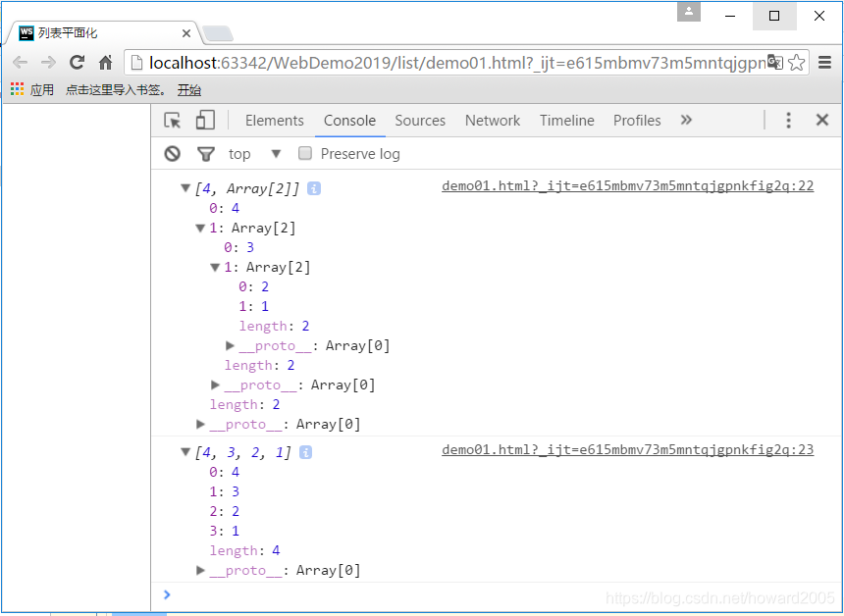This screenshot has height=616, width=844.
Task: Click the translate page icon
Action: tap(775, 63)
